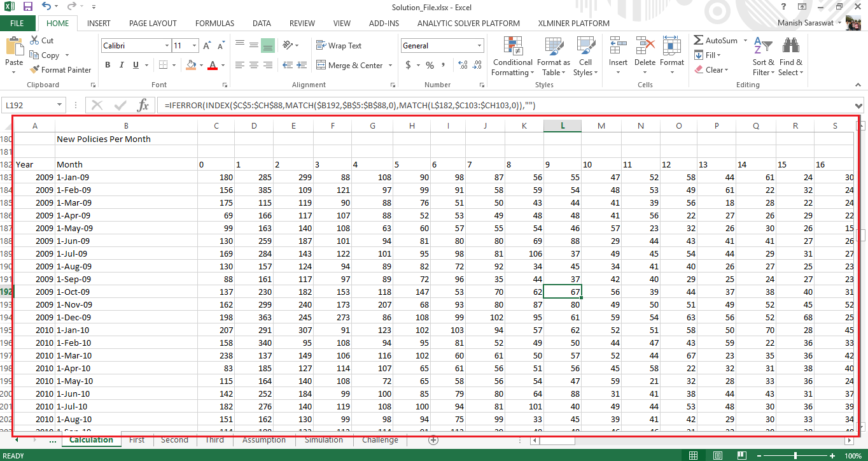Open the Simulation worksheet tab
868x461 pixels.
[x=323, y=440]
